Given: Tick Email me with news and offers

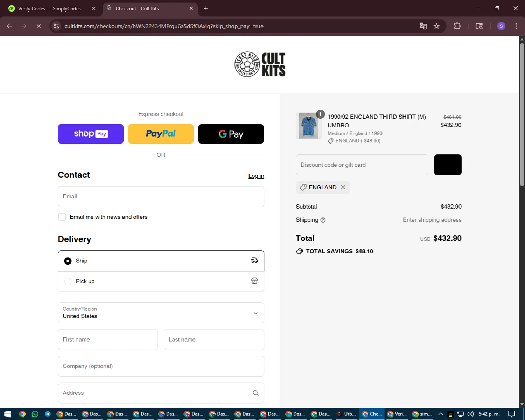Looking at the screenshot, I should [62, 217].
